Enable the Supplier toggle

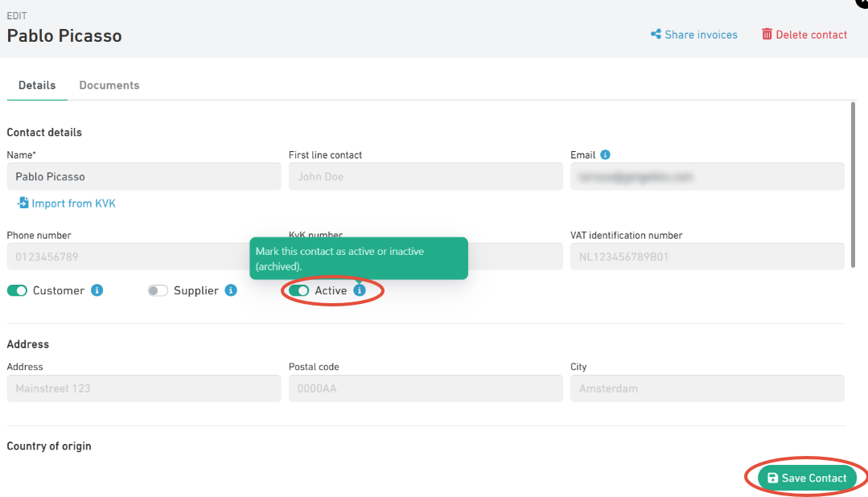pos(158,290)
